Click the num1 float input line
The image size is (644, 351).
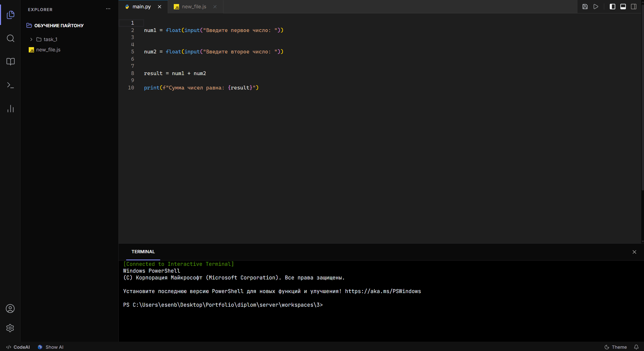(214, 30)
